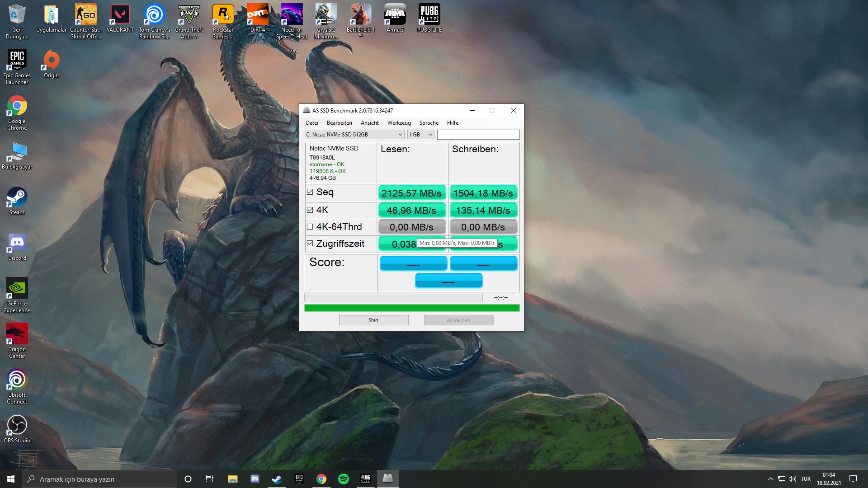Enable the 4K-64Thrd test checkbox
868x488 pixels.
coord(310,227)
